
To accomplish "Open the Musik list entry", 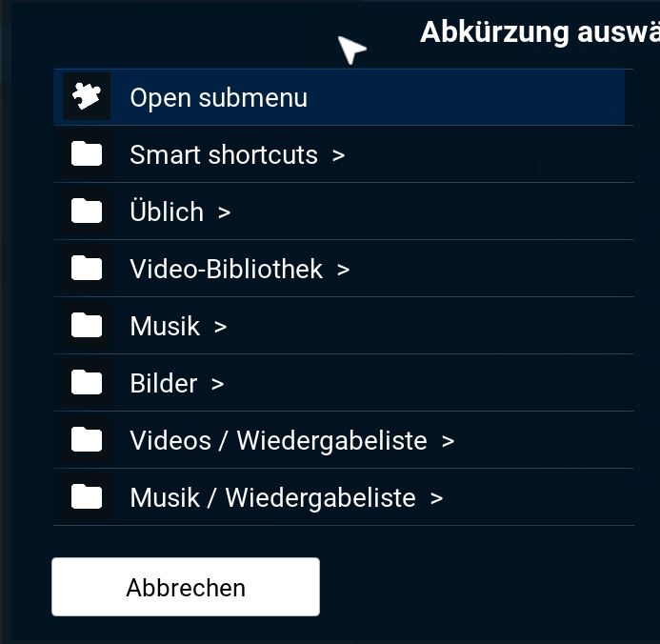I will 344,326.
